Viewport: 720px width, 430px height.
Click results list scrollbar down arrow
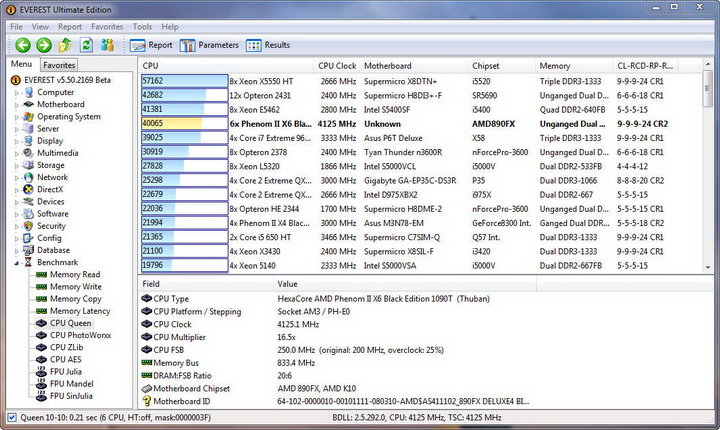(708, 267)
